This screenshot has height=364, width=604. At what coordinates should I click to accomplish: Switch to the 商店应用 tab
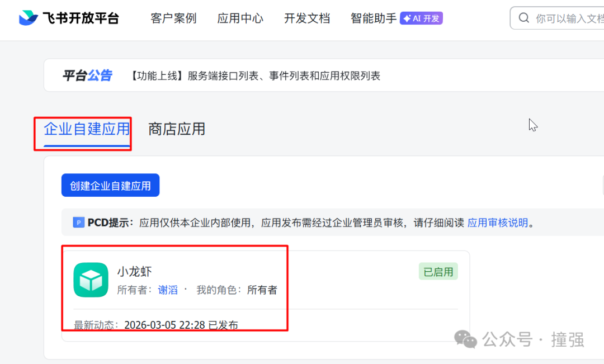click(176, 129)
